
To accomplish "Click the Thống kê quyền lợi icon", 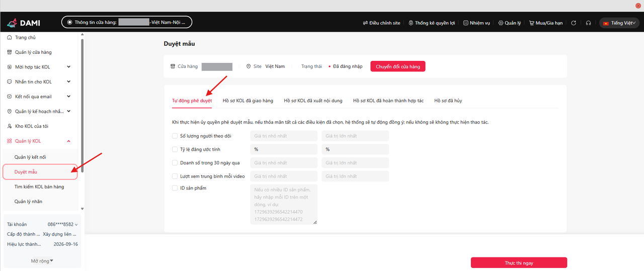I will [411, 23].
